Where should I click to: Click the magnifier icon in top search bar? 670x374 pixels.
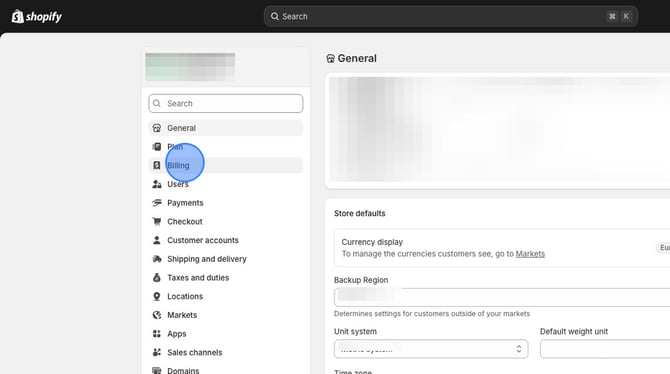click(275, 17)
